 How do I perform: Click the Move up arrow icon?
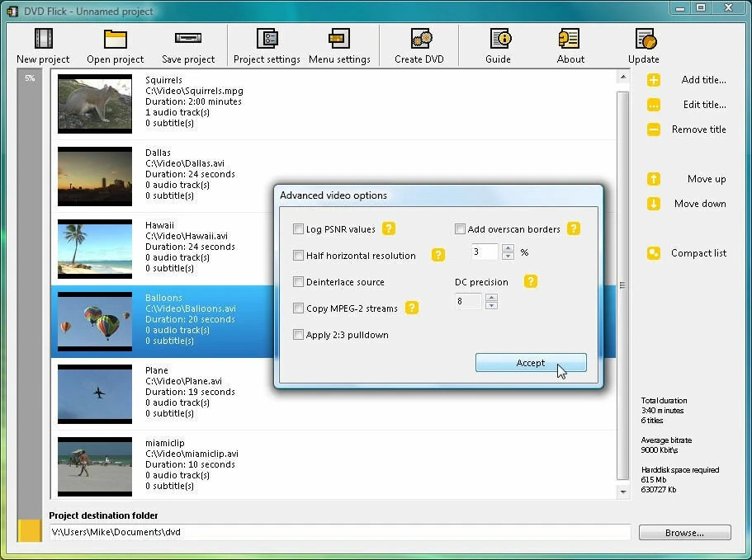click(x=652, y=179)
